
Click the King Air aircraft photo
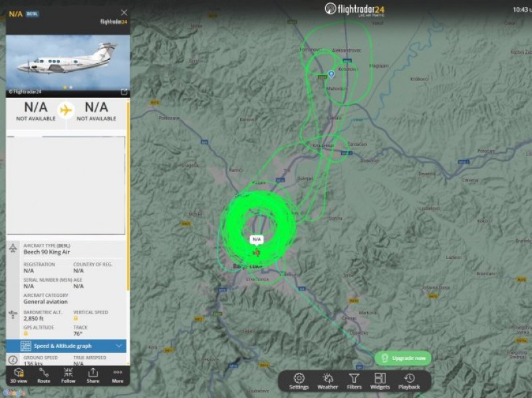(68, 61)
